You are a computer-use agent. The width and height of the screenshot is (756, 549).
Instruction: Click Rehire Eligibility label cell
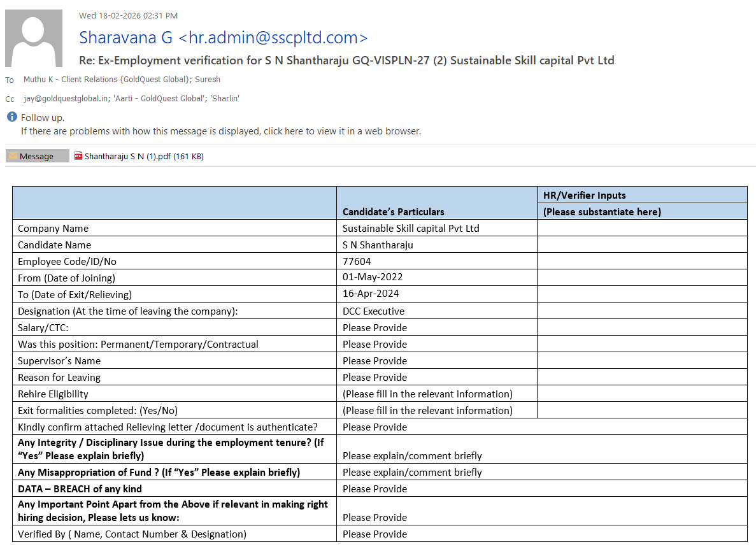(175, 394)
